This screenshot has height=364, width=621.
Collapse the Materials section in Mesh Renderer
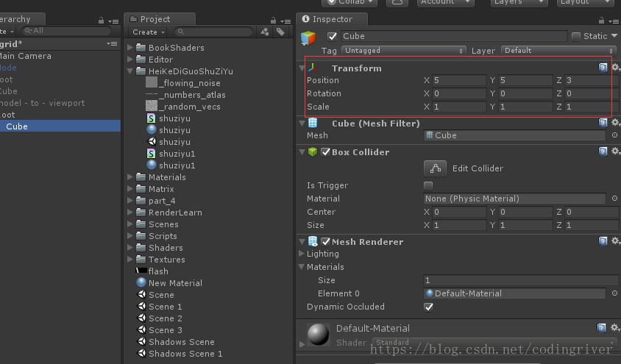coord(302,267)
